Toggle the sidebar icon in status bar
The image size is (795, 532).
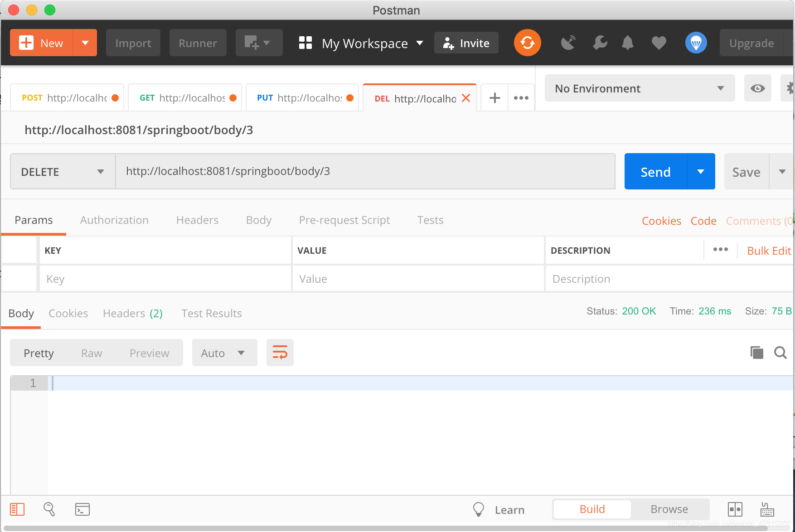tap(17, 509)
